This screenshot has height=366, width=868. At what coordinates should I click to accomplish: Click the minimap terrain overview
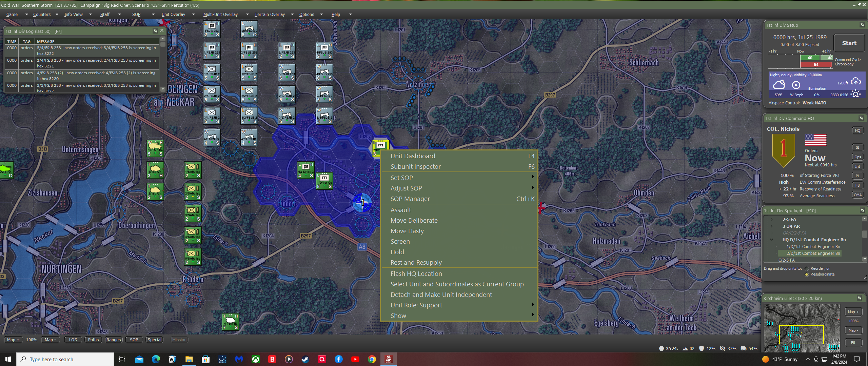[x=802, y=328]
